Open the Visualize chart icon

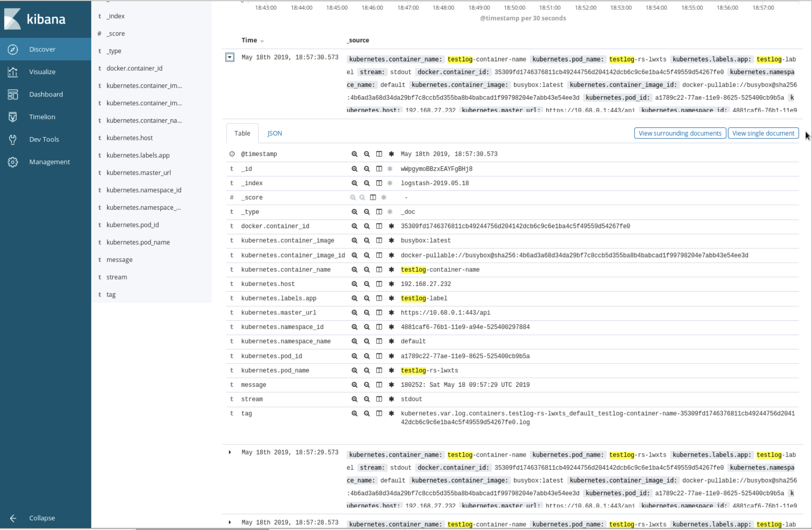point(13,72)
